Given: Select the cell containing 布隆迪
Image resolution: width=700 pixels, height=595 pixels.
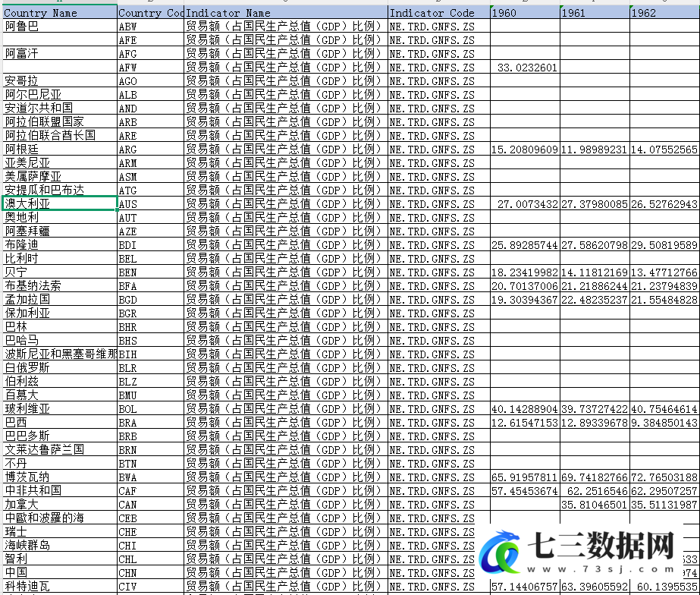Looking at the screenshot, I should pos(59,245).
